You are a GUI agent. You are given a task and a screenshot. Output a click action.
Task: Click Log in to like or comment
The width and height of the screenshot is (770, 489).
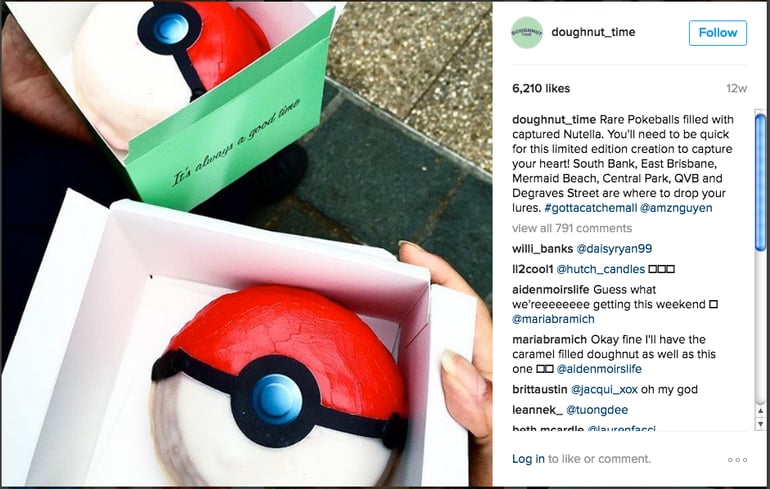coord(528,459)
